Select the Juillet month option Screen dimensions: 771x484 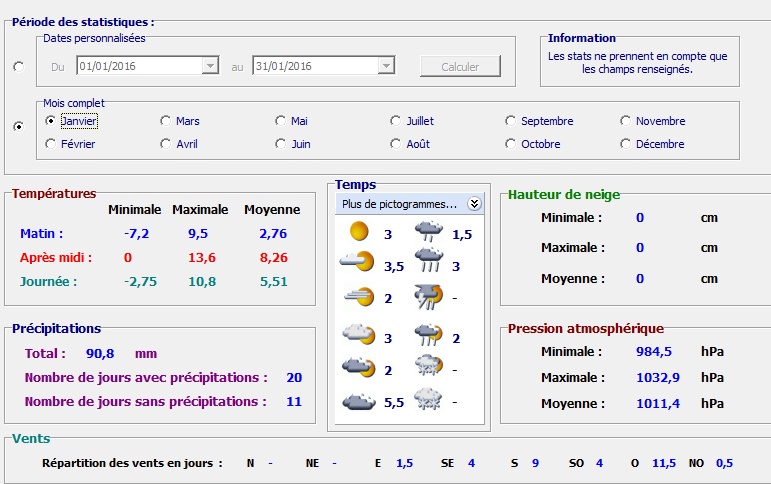[412, 121]
